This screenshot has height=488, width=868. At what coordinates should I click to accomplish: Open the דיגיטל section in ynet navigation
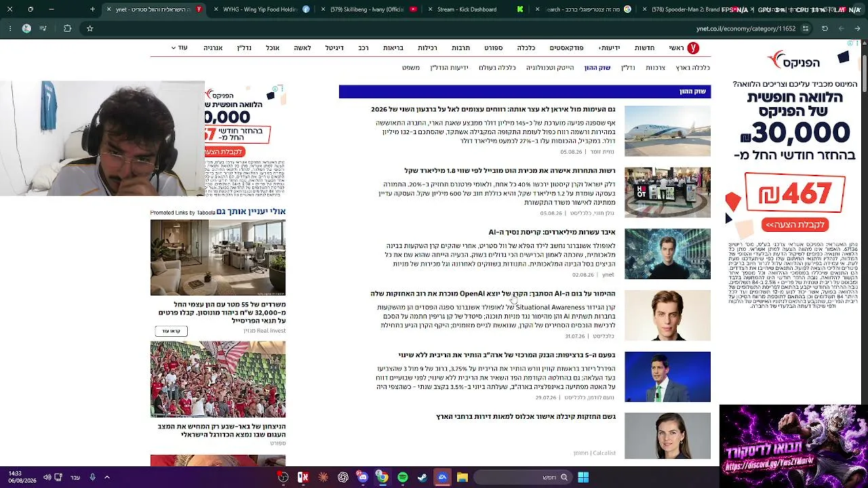click(x=334, y=48)
